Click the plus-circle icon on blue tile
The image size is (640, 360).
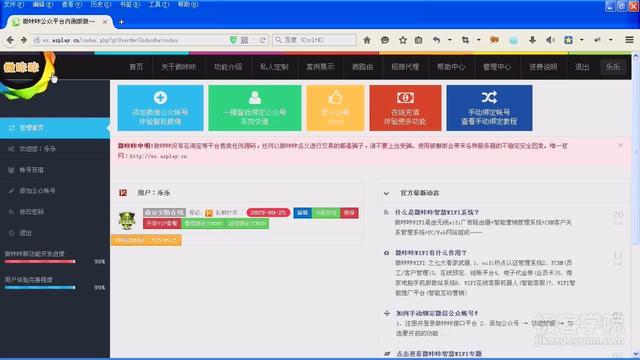coord(160,98)
